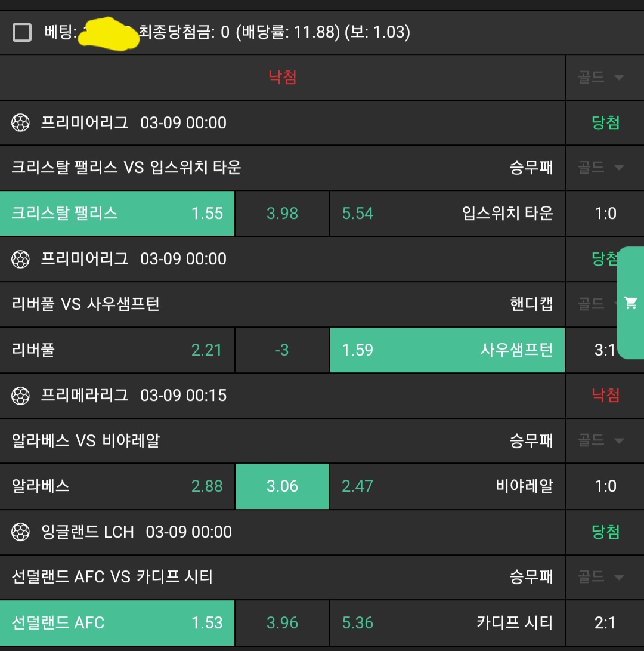Image resolution: width=644 pixels, height=651 pixels.
Task: Expand 골드 dropdown in 크리스탈 팰리스 row
Action: [600, 168]
